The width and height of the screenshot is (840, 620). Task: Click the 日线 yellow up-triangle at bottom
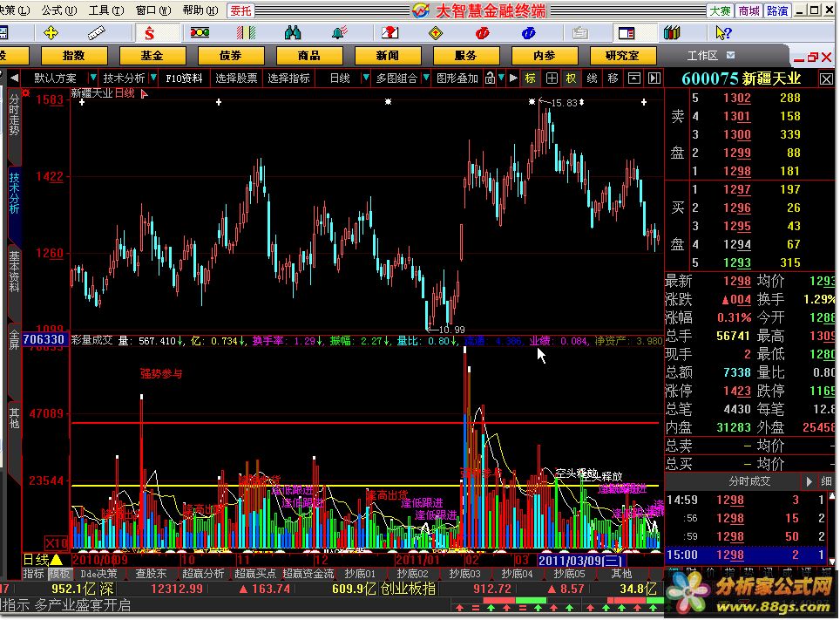(56, 560)
